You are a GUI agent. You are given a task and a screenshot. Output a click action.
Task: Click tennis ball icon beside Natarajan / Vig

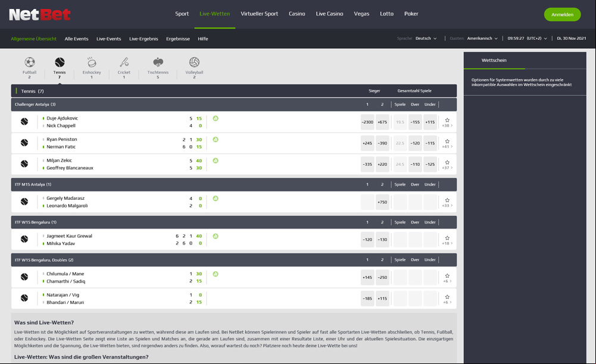pos(24,298)
